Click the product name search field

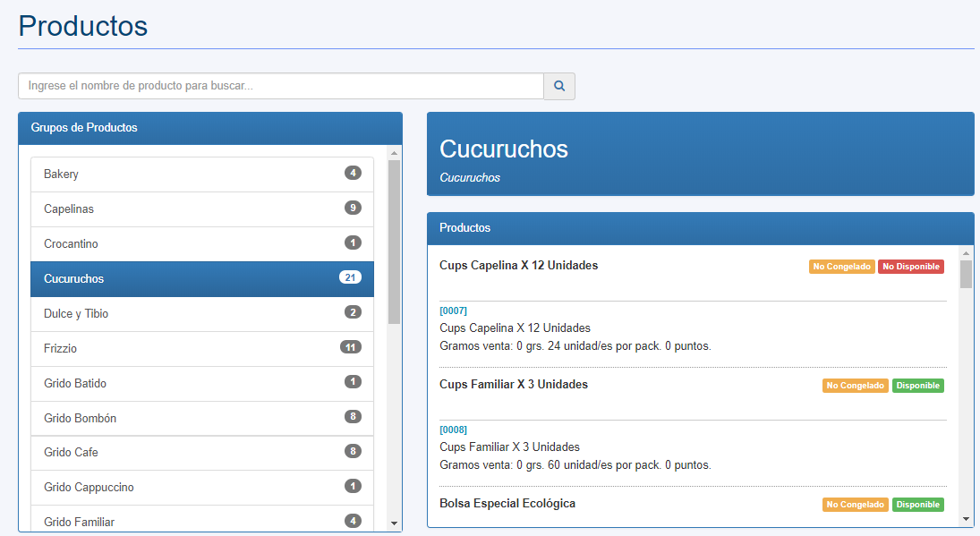(281, 86)
